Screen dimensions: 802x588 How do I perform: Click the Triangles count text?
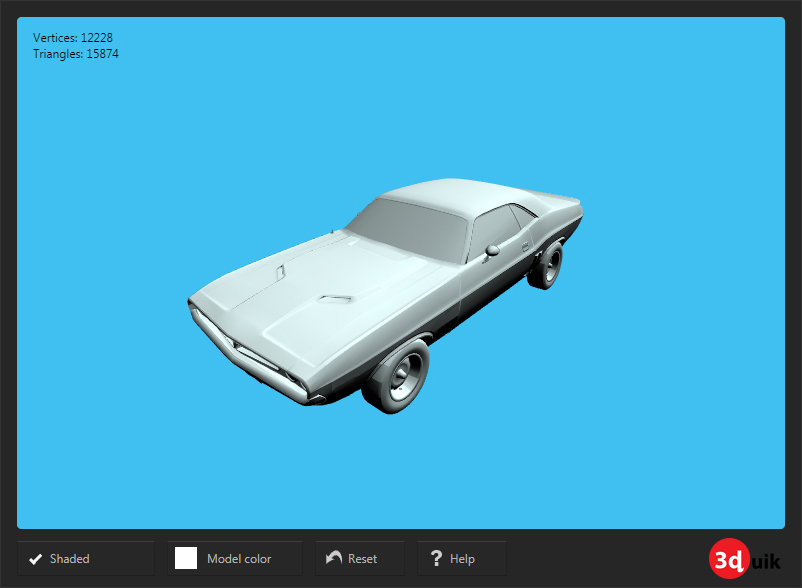tap(75, 54)
